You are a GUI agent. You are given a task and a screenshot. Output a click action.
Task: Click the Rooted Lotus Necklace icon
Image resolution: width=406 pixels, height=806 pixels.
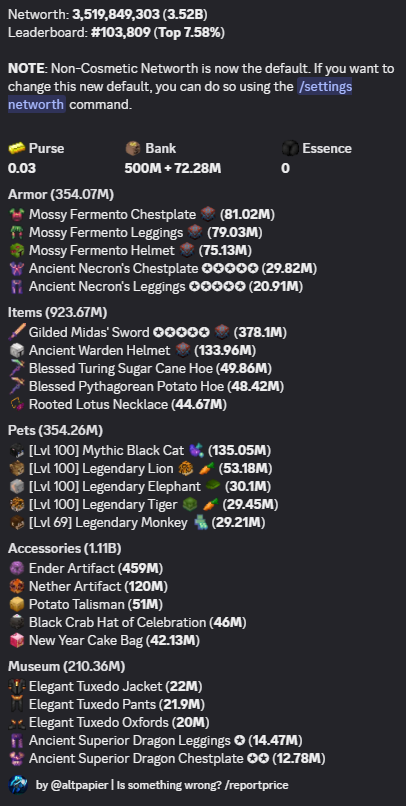pos(16,405)
